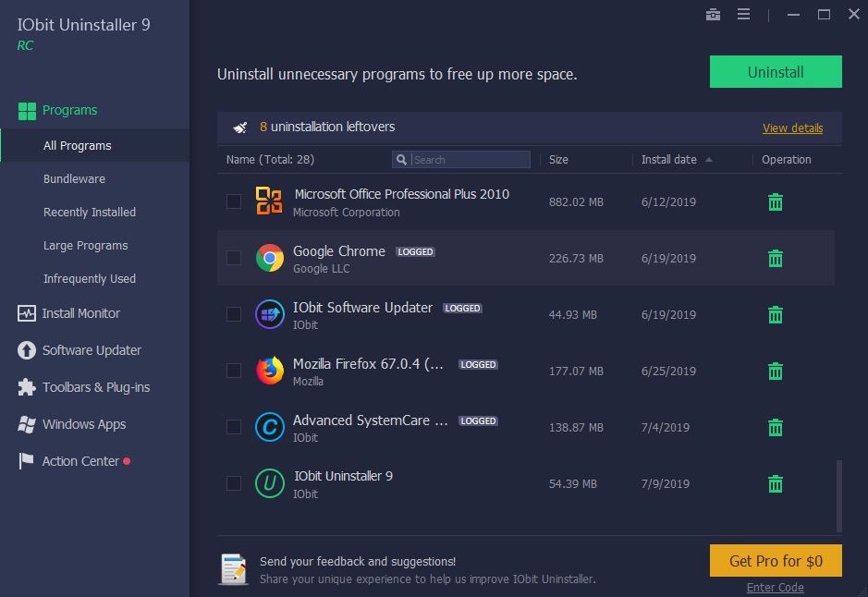Click inside the Search programs field

[461, 160]
